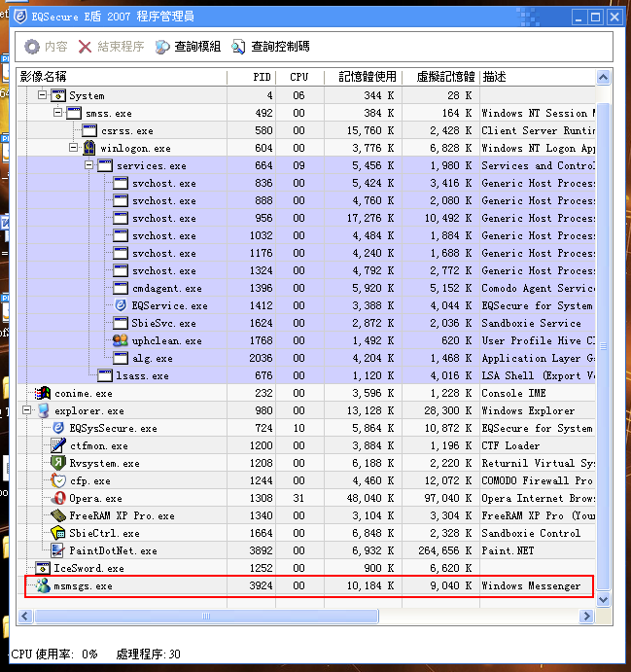
Task: Select the IceSword.exe icon
Action: [43, 568]
